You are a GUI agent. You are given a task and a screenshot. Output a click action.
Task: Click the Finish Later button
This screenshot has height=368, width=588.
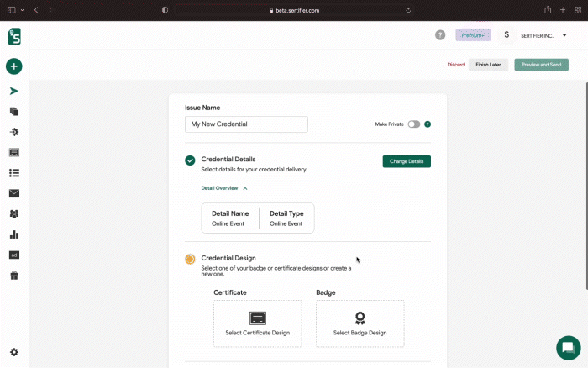tap(488, 65)
